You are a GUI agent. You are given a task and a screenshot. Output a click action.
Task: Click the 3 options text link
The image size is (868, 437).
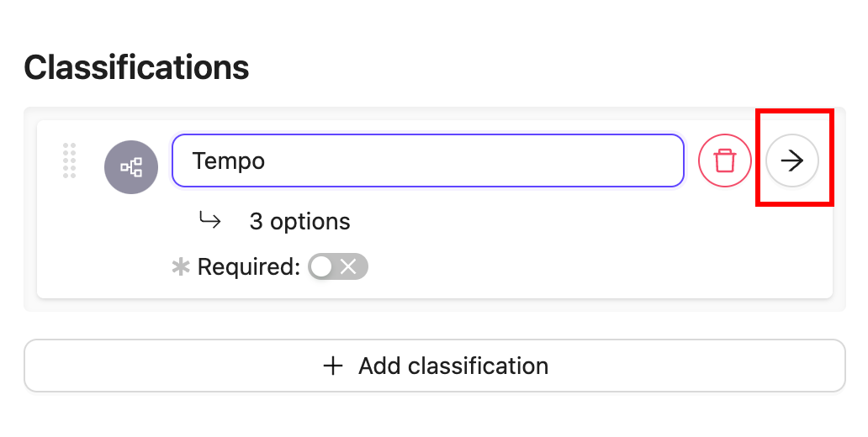299,221
